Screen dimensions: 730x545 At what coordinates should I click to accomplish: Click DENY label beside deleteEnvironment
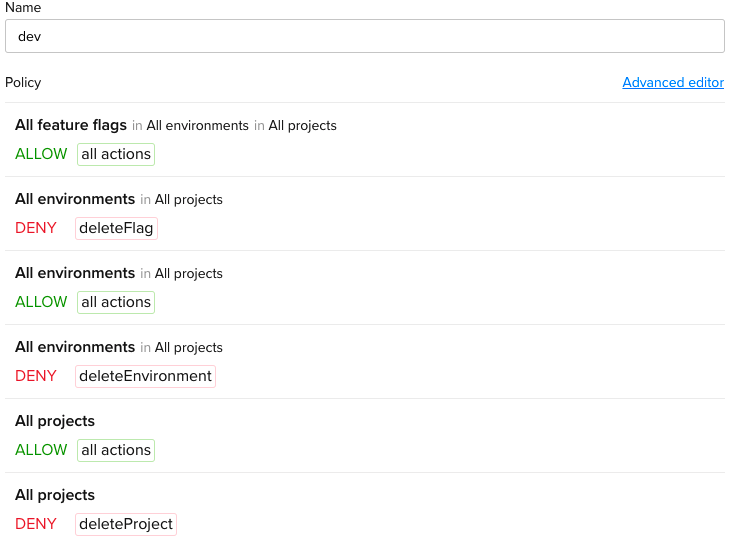click(x=36, y=376)
